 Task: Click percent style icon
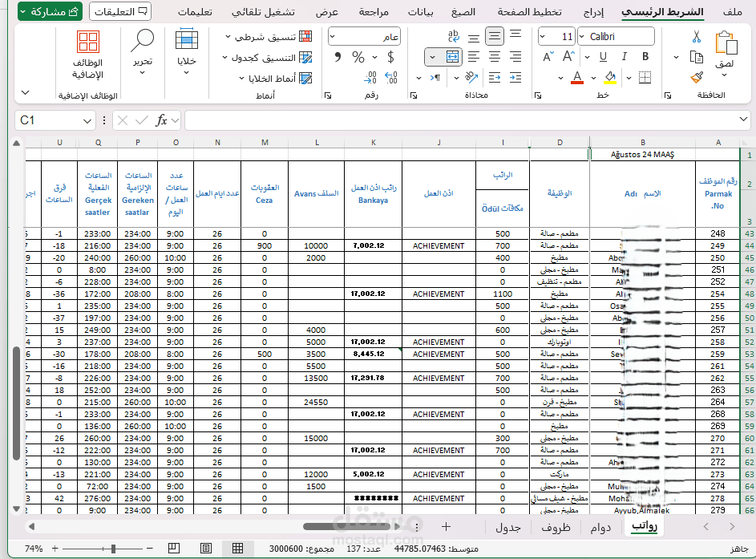(358, 58)
